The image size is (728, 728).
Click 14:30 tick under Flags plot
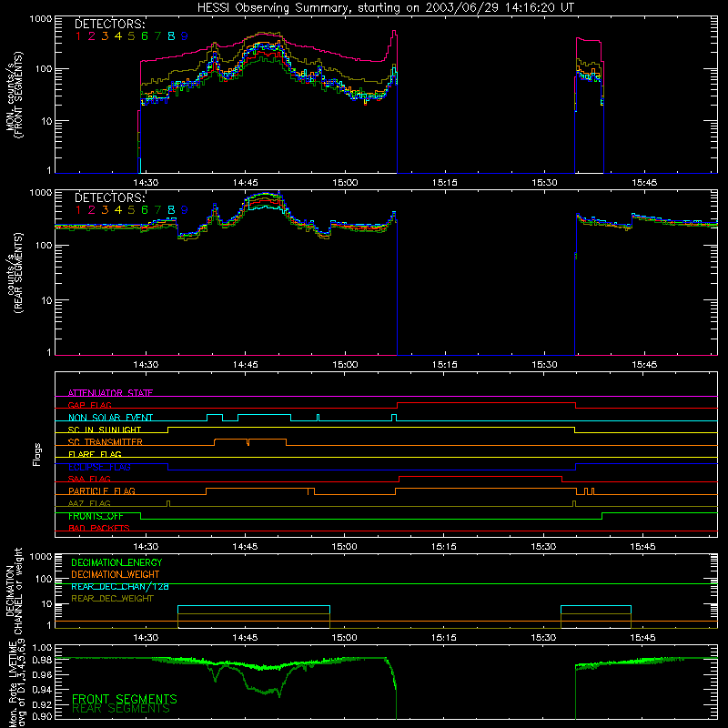[x=146, y=547]
